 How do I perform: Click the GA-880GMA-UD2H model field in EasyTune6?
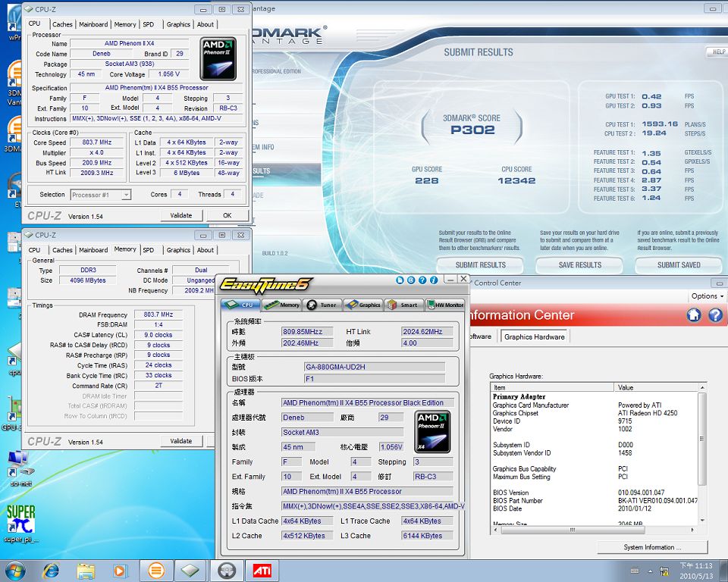[x=374, y=367]
